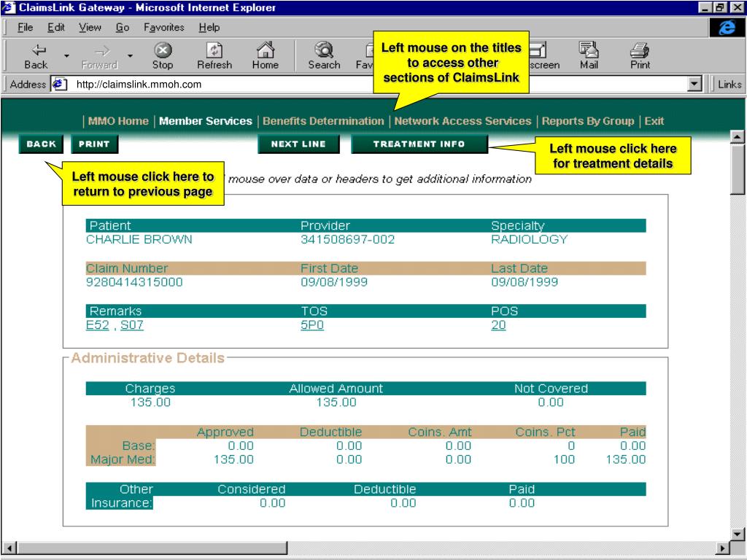Click the Allowed Amount column header
Viewport: 747px width, 560px height.
[336, 389]
